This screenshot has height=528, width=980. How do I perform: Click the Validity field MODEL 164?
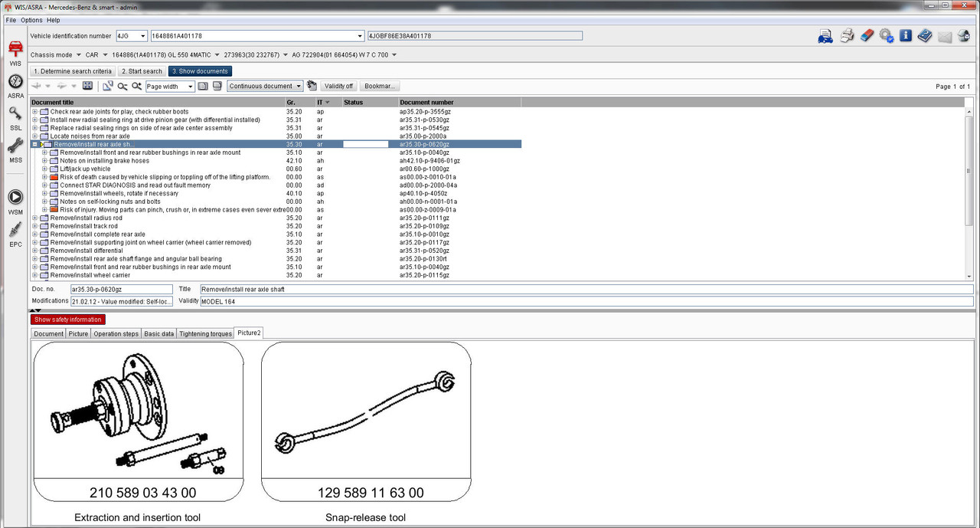[x=586, y=302]
